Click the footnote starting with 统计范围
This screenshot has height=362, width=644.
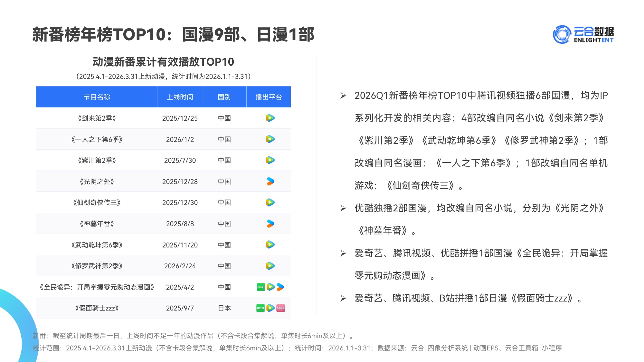tap(297, 348)
